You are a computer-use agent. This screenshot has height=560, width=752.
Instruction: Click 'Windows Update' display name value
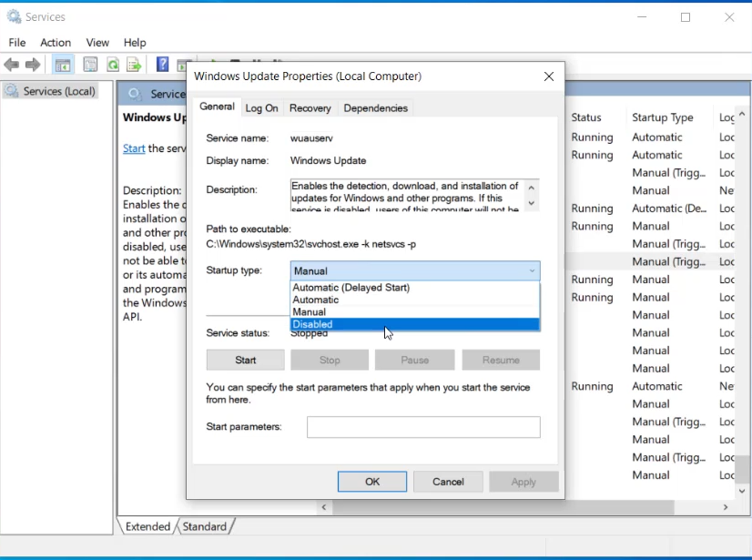click(328, 161)
